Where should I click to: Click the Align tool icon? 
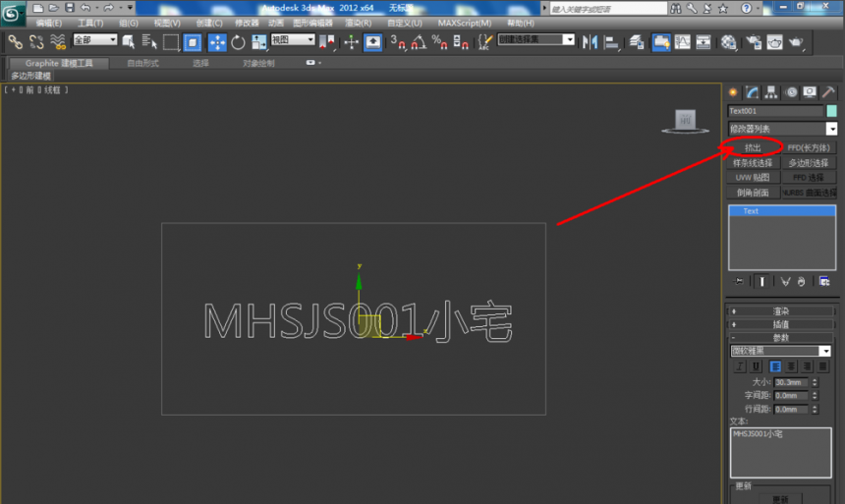pyautogui.click(x=611, y=42)
